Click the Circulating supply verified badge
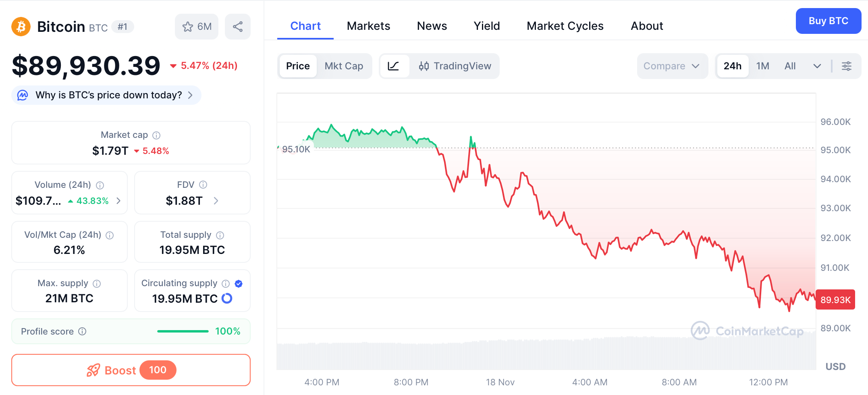 point(238,283)
